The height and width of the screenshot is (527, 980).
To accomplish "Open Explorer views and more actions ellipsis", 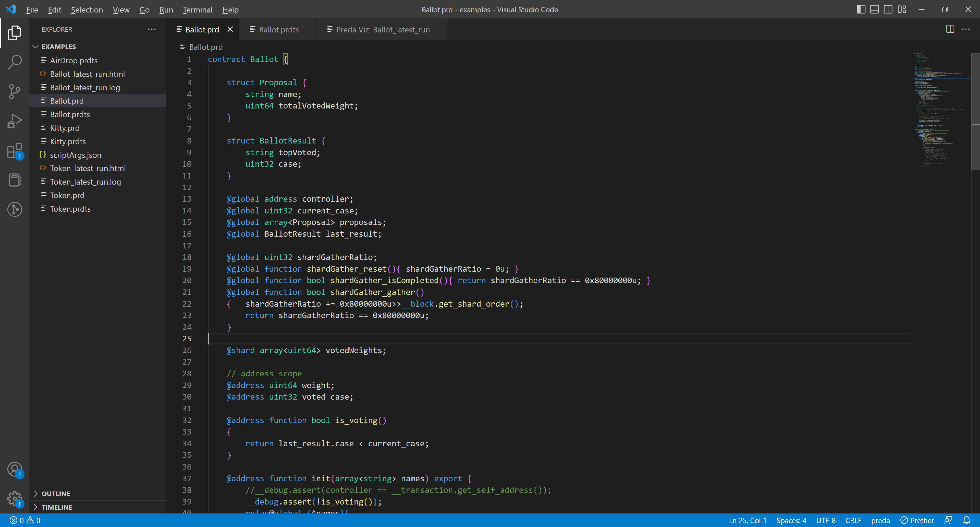I will click(152, 29).
